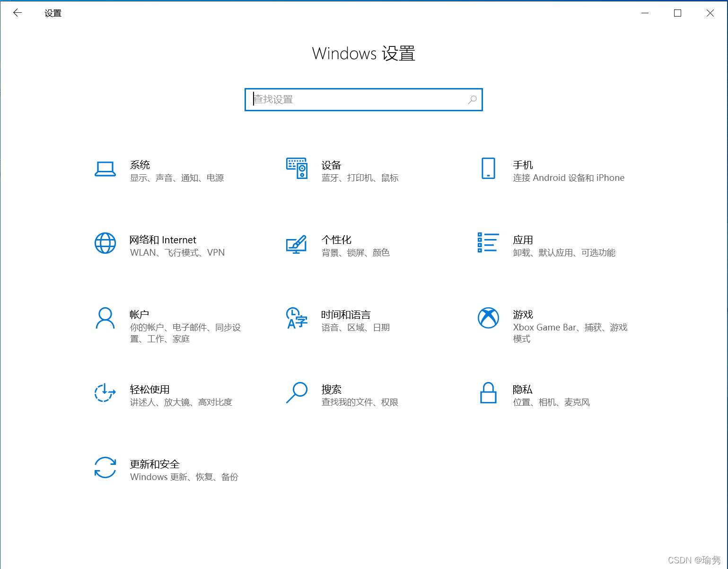728x569 pixels.
Task: Click the 你的帐户、电子邮件 description text
Action: pos(185,333)
